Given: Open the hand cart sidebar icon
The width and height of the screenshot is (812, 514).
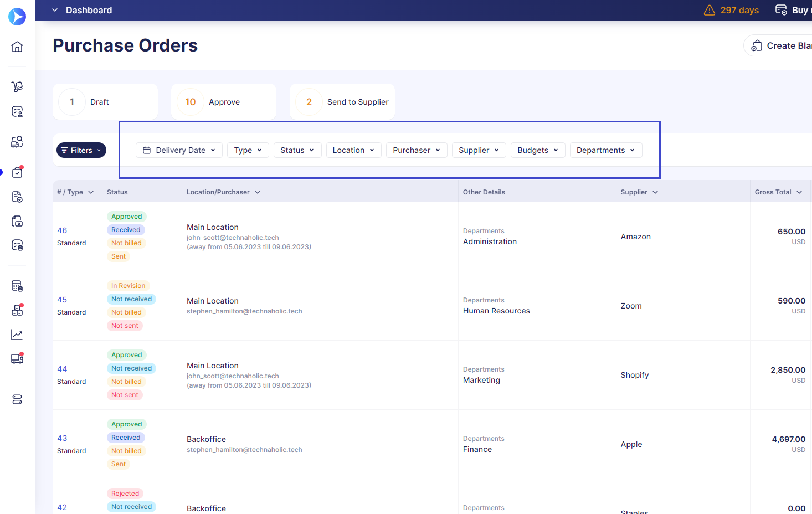Looking at the screenshot, I should (x=17, y=86).
